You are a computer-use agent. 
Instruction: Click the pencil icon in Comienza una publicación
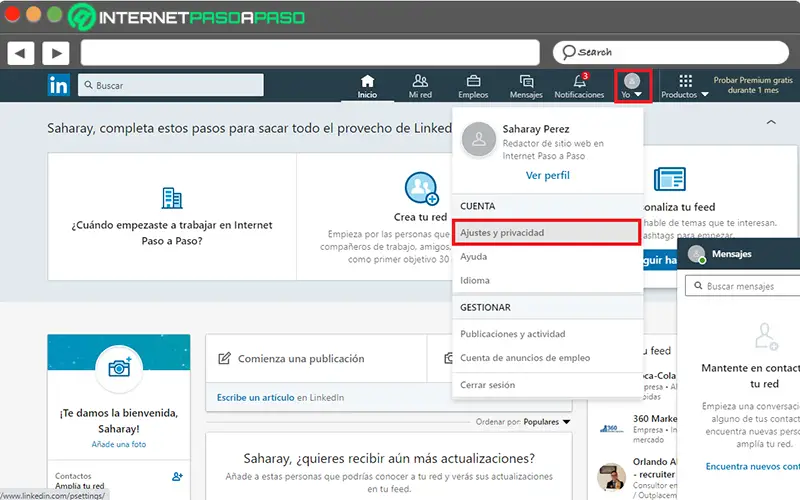[x=224, y=358]
